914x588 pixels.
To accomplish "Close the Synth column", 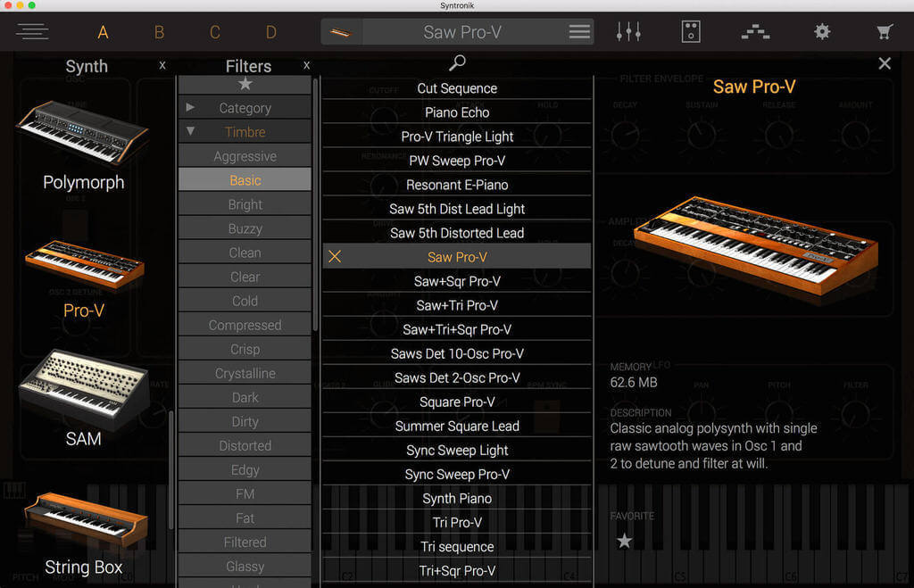I will (x=162, y=66).
